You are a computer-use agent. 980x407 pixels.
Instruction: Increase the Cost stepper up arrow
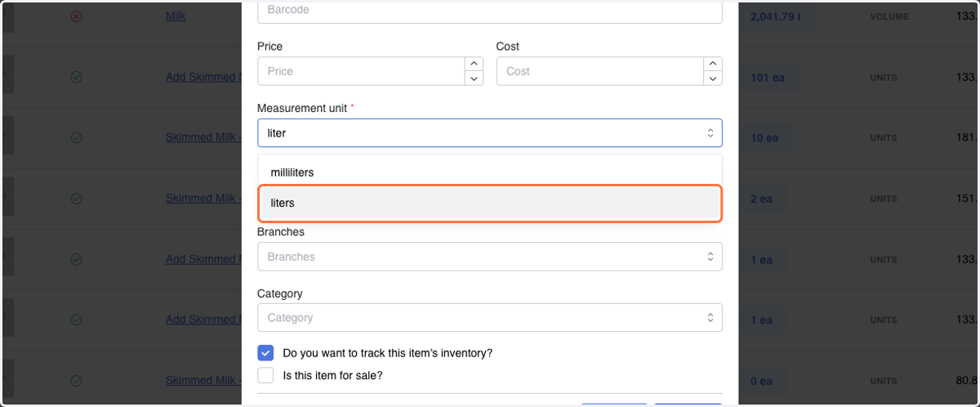[x=713, y=64]
